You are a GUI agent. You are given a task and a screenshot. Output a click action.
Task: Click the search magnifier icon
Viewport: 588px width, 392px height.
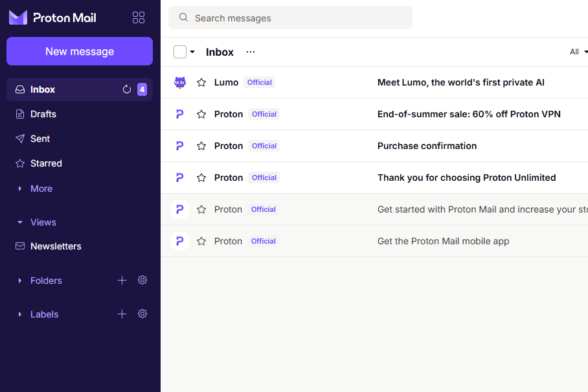pyautogui.click(x=183, y=17)
